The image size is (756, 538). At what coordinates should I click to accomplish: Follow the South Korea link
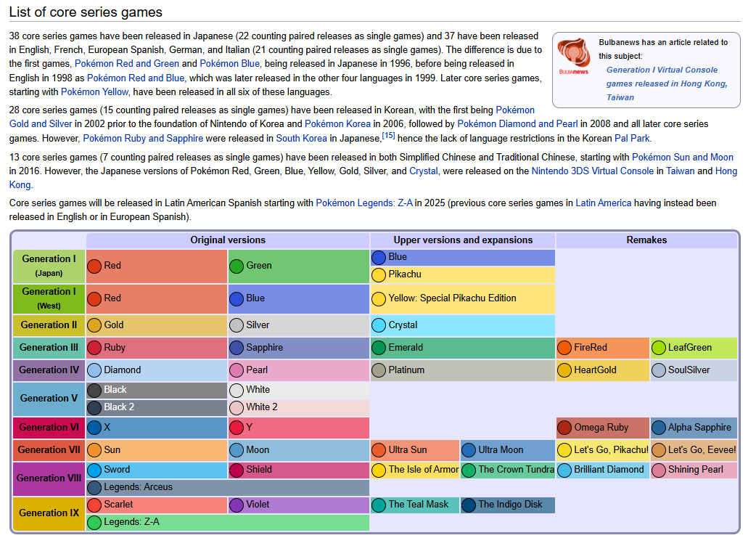click(301, 139)
